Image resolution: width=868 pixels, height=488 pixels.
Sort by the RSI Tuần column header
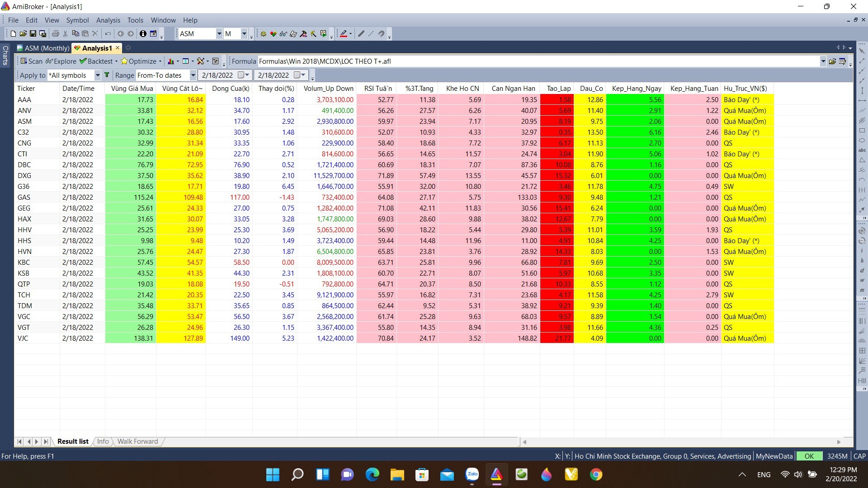377,88
